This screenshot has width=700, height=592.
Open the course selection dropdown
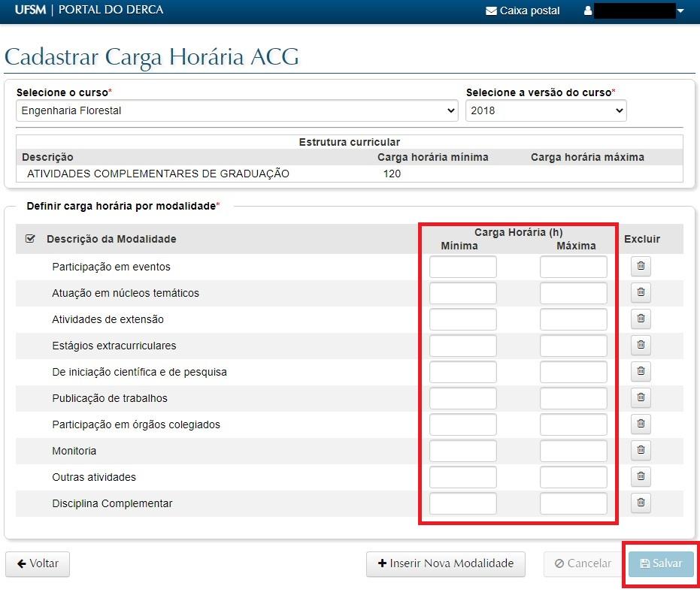tap(237, 110)
